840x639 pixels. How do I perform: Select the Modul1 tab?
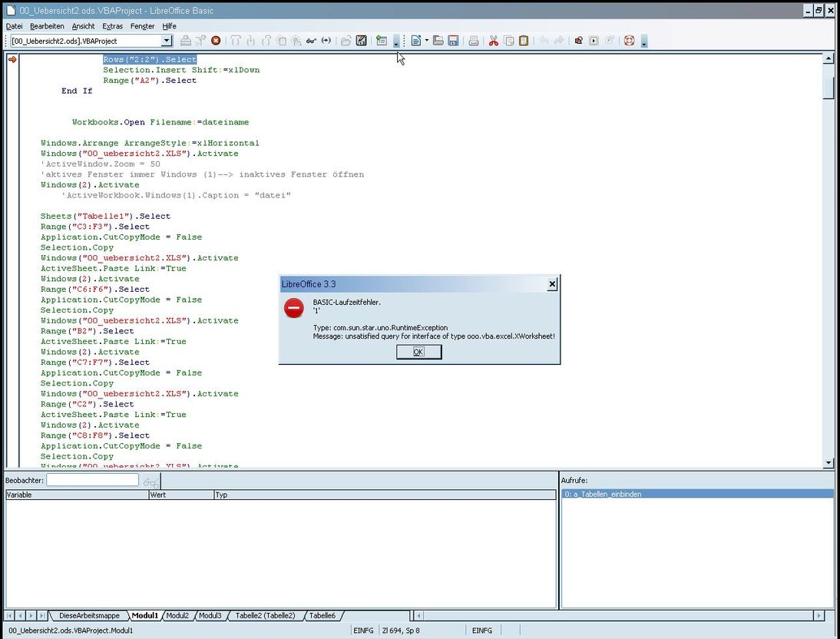click(x=145, y=615)
